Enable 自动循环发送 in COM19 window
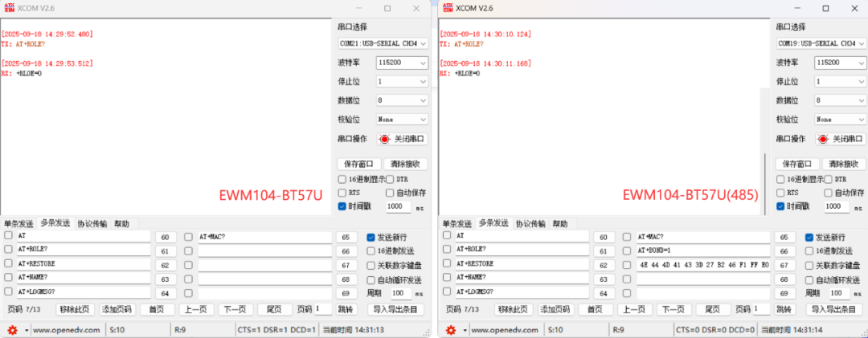Image resolution: width=868 pixels, height=338 pixels. point(809,280)
